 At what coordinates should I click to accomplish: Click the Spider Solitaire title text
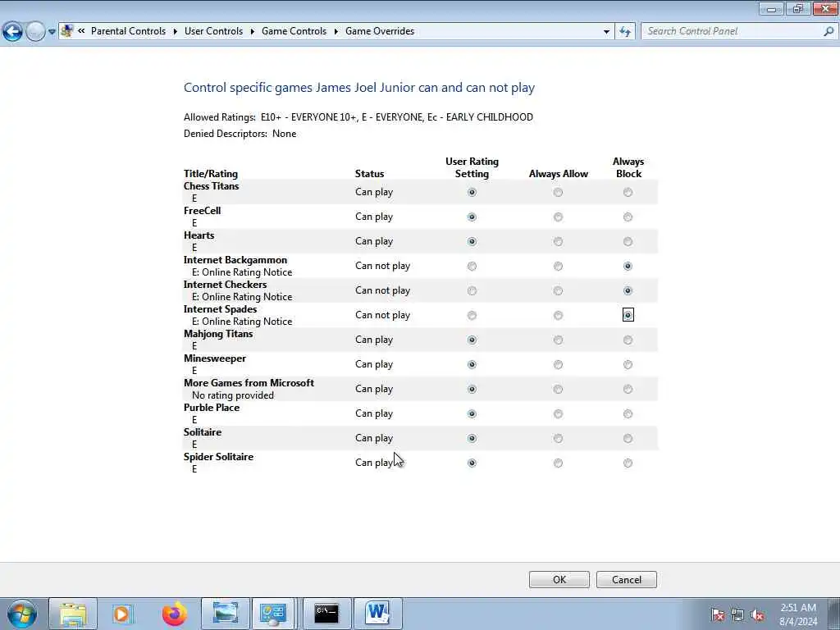pyautogui.click(x=218, y=457)
